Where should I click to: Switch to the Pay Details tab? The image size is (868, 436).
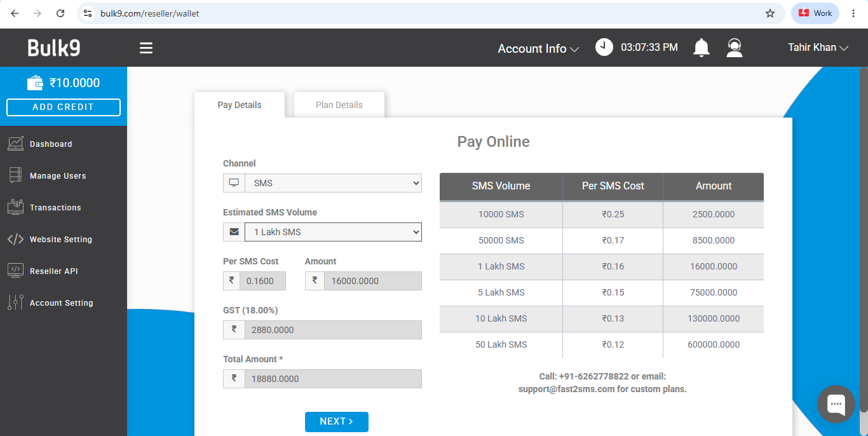pos(240,105)
